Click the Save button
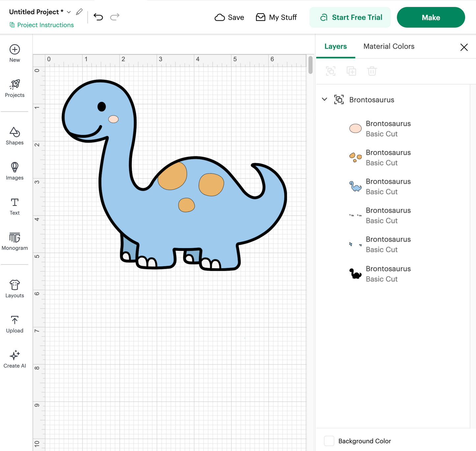The width and height of the screenshot is (476, 451). [229, 17]
